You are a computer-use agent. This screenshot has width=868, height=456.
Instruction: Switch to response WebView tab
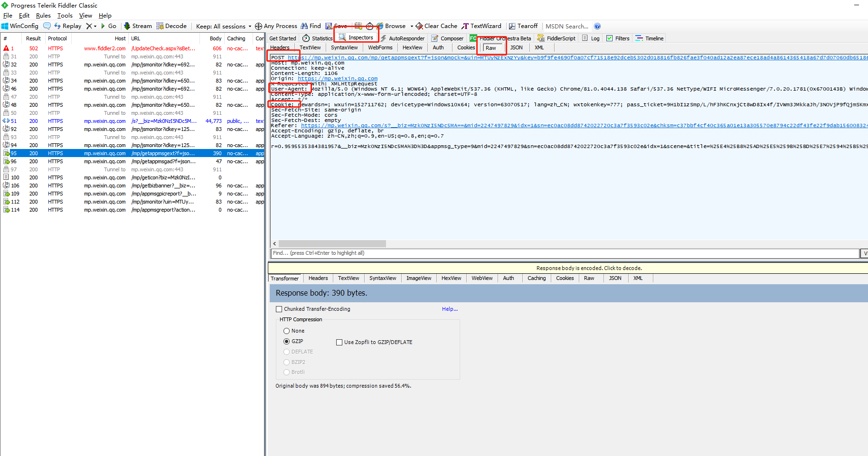(x=482, y=278)
